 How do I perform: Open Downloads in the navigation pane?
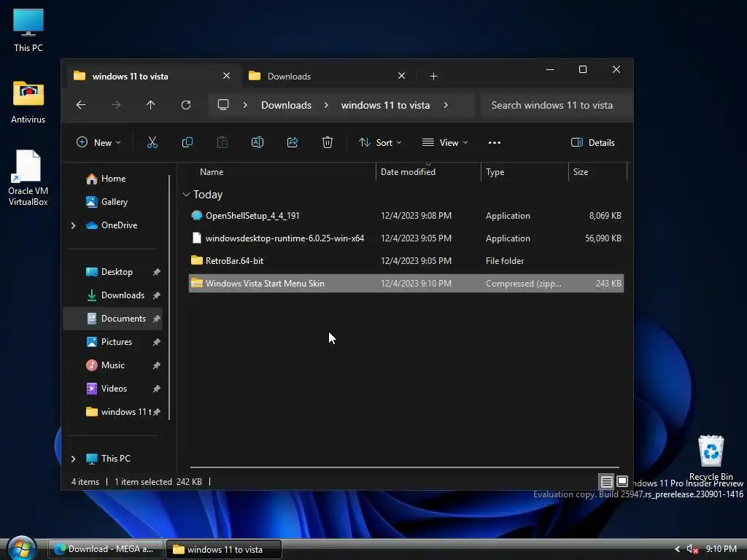113,295
